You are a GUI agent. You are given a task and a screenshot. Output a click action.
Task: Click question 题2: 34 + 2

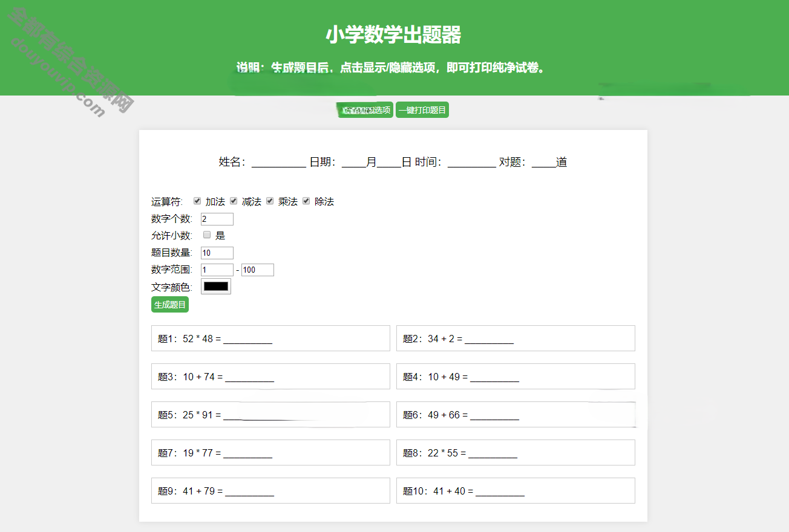coord(516,338)
